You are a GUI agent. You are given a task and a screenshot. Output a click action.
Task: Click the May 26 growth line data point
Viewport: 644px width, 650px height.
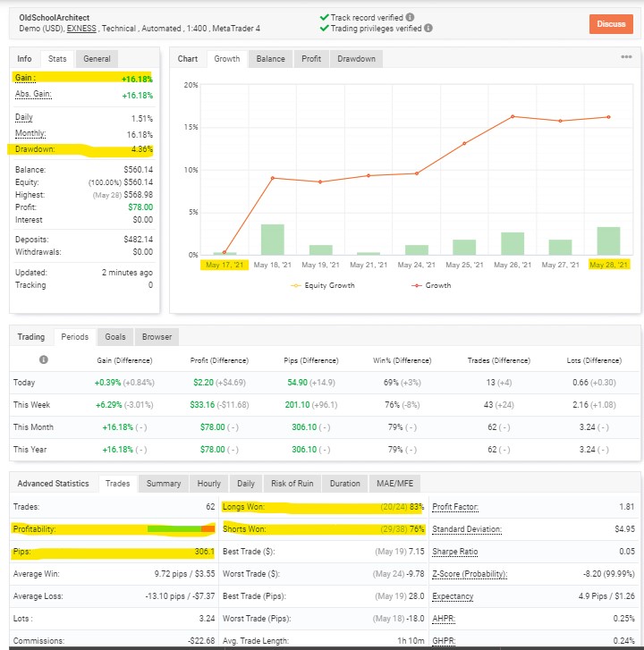click(513, 116)
